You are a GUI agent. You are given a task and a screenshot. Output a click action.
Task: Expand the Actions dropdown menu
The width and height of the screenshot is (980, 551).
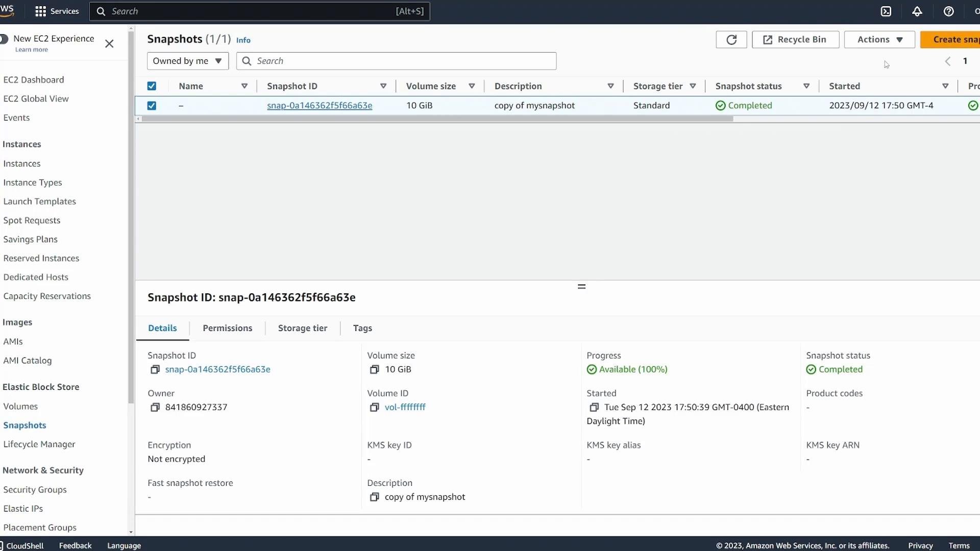coord(879,40)
